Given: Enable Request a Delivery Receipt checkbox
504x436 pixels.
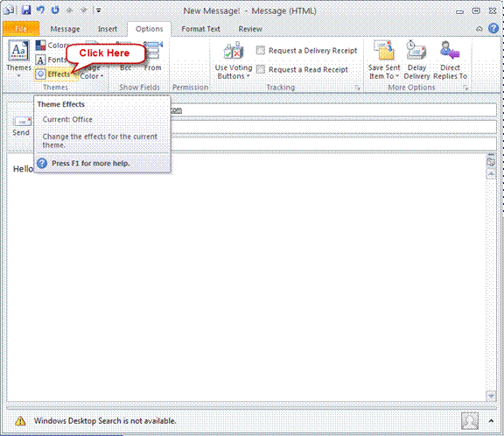Looking at the screenshot, I should coord(261,50).
